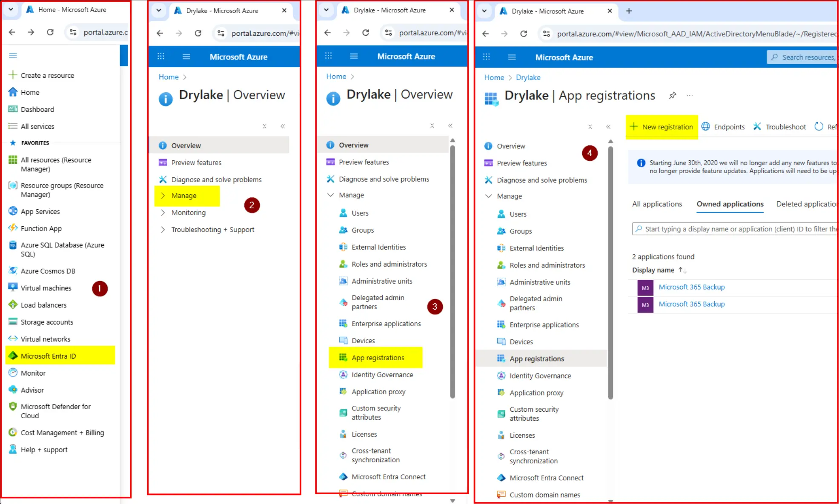The width and height of the screenshot is (839, 504).
Task: Open the first Microsoft 365 Backup application
Action: click(x=691, y=287)
